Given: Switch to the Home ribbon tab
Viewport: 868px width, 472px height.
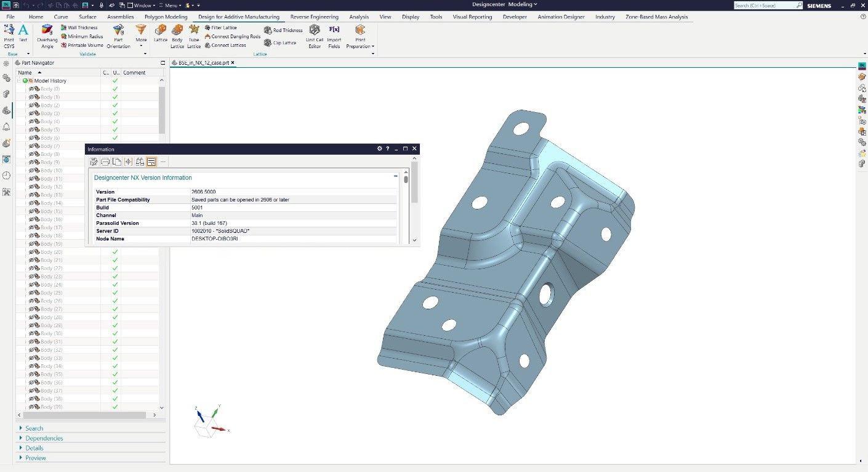Looking at the screenshot, I should click(36, 17).
